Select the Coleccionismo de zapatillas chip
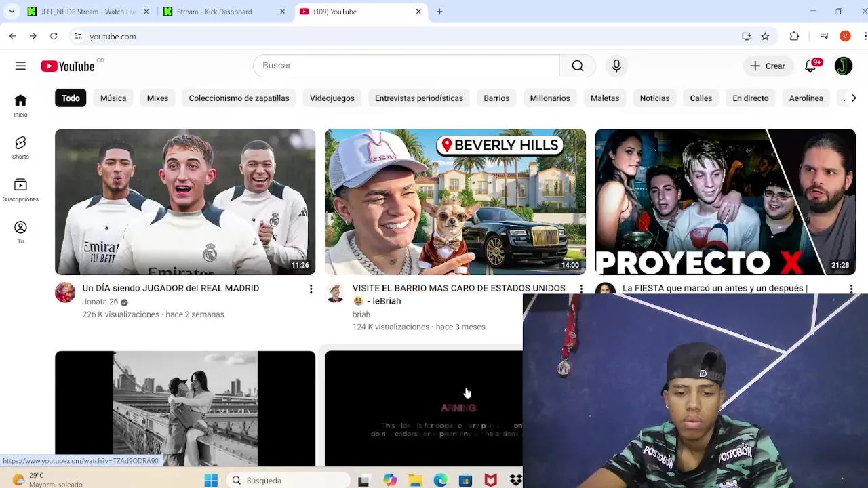Viewport: 868px width, 488px height. (239, 98)
